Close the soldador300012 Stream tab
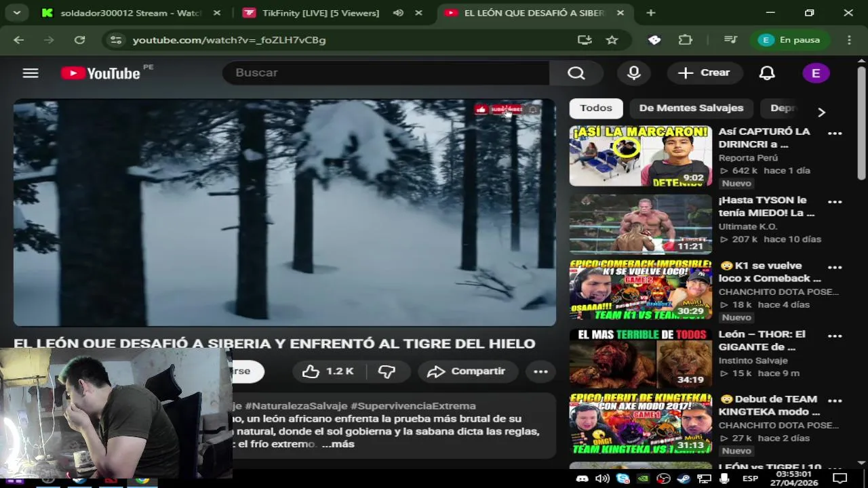 (216, 13)
